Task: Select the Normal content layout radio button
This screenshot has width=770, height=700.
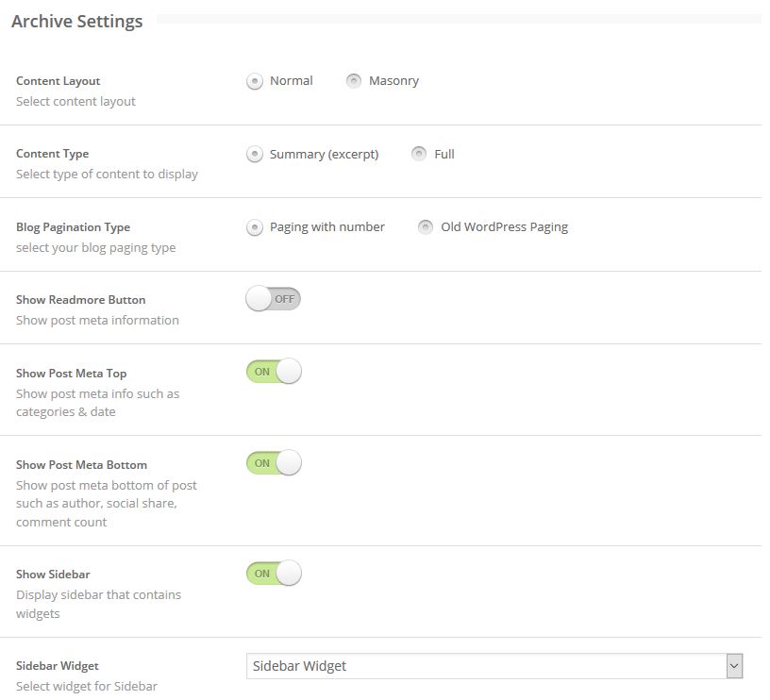Action: (255, 81)
